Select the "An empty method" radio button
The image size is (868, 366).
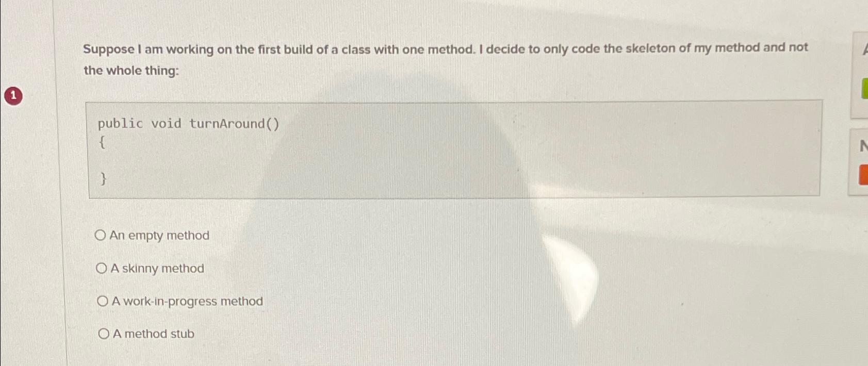102,236
